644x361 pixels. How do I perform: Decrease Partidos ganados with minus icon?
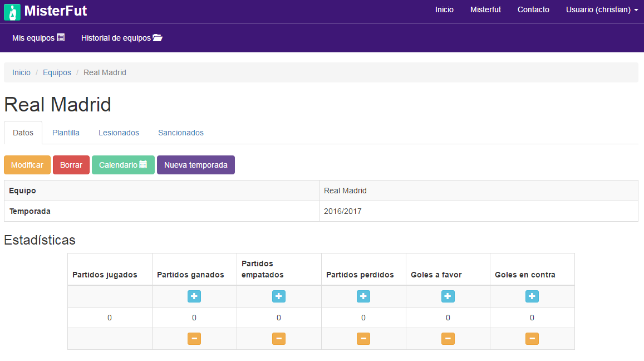194,339
